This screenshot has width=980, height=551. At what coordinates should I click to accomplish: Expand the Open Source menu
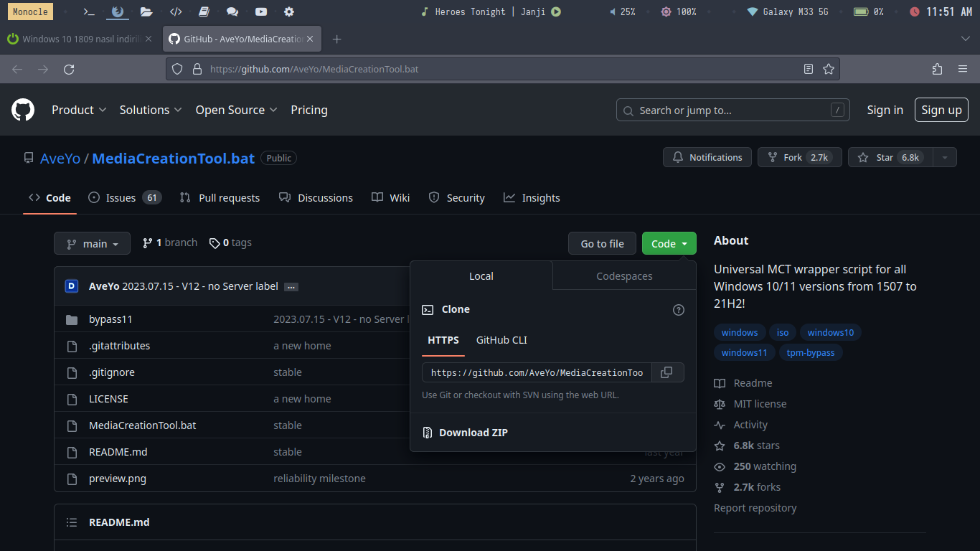[x=236, y=110]
